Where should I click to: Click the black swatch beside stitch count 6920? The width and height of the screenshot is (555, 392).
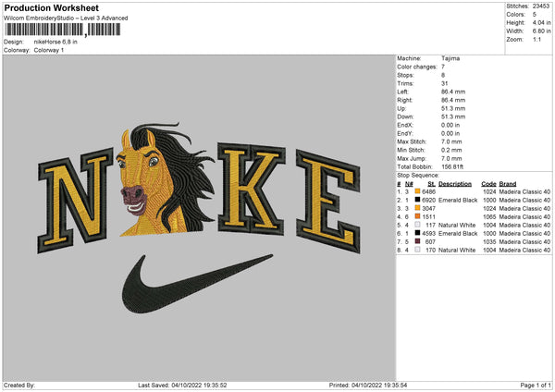[x=417, y=200]
